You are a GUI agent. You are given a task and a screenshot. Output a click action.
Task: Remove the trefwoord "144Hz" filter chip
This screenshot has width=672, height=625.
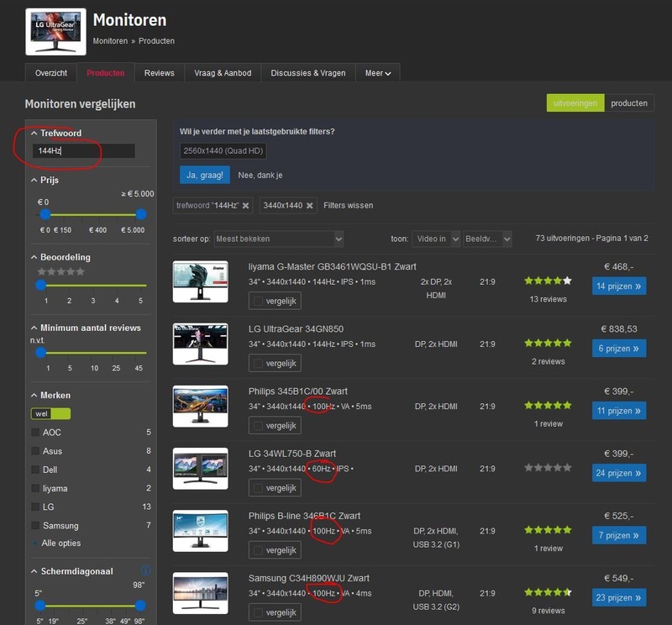245,206
